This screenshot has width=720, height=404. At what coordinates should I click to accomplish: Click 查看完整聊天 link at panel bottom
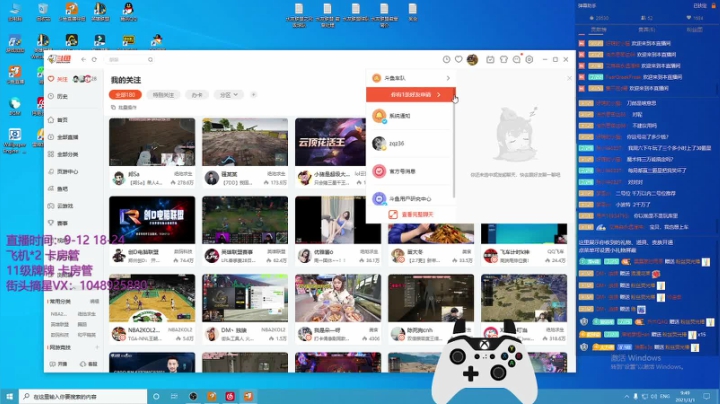tap(411, 214)
